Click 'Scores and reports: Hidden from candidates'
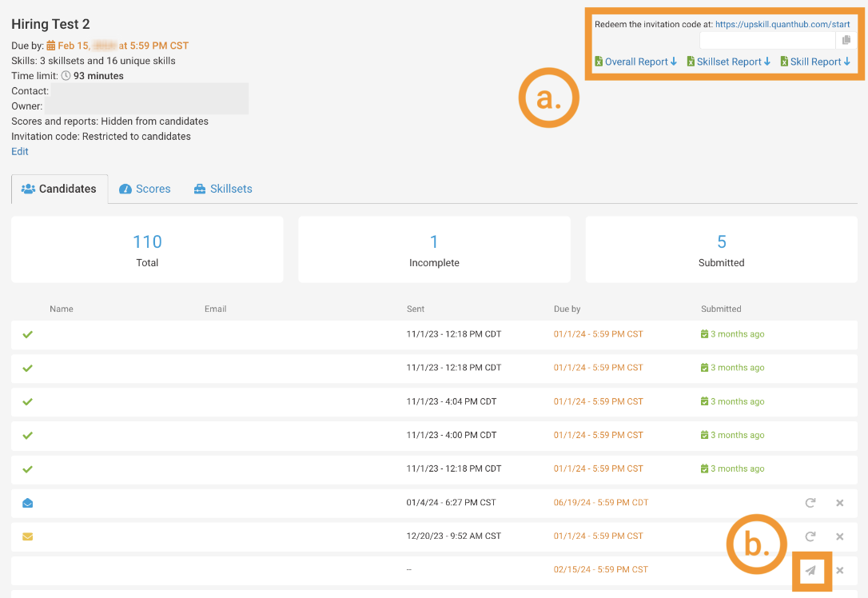This screenshot has height=598, width=868. pyautogui.click(x=109, y=122)
